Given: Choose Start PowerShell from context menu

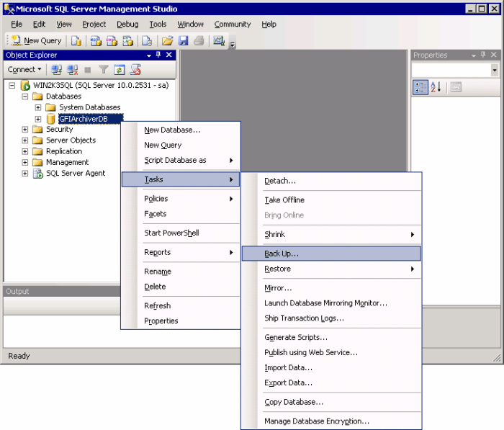Looking at the screenshot, I should 181,233.
